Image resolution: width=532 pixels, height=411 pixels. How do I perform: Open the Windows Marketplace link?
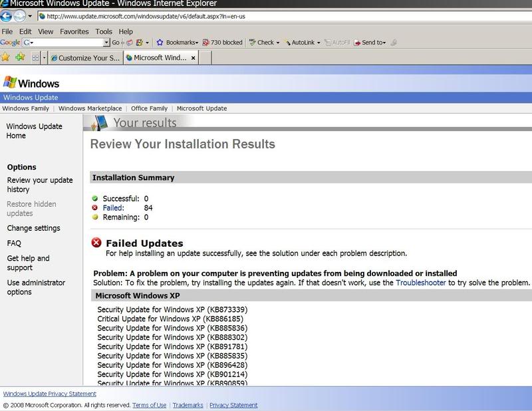point(90,108)
